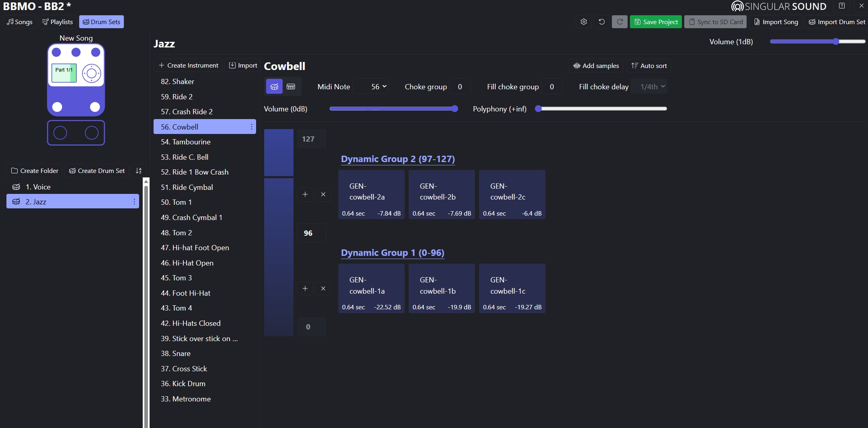This screenshot has width=868, height=428.
Task: Select the 53. Ride C. Bell instrument
Action: pyautogui.click(x=205, y=157)
